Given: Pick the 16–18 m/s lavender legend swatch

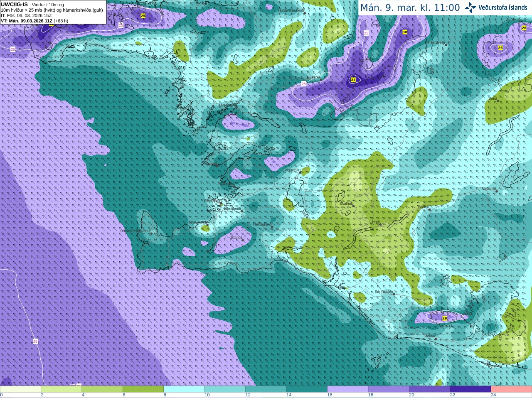Looking at the screenshot, I should (x=348, y=389).
